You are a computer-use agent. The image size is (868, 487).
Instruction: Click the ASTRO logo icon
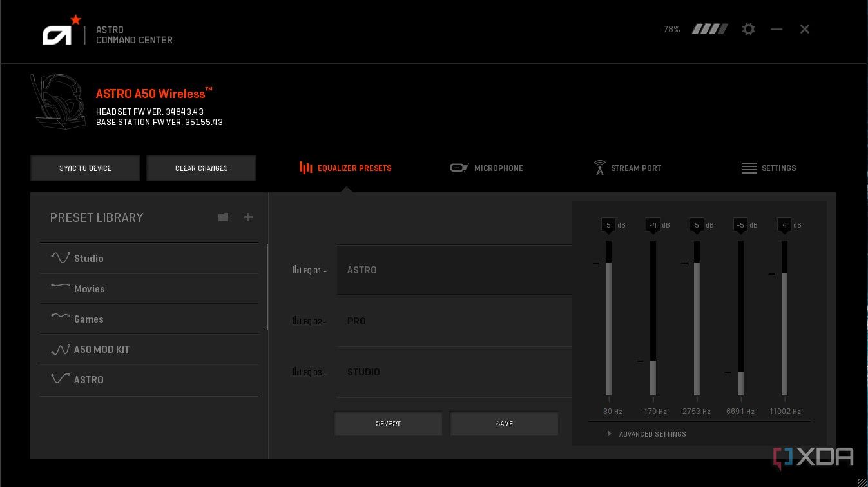[x=62, y=30]
